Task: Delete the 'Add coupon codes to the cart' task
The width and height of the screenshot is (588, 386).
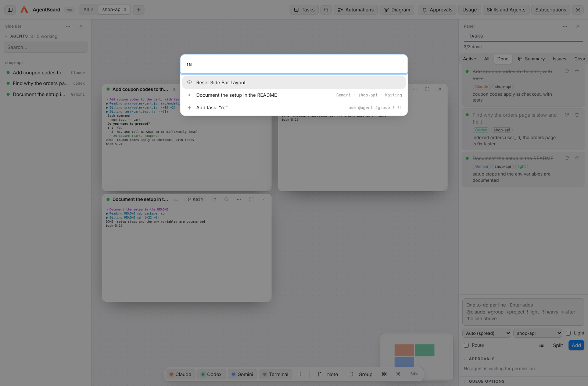Action: (577, 71)
